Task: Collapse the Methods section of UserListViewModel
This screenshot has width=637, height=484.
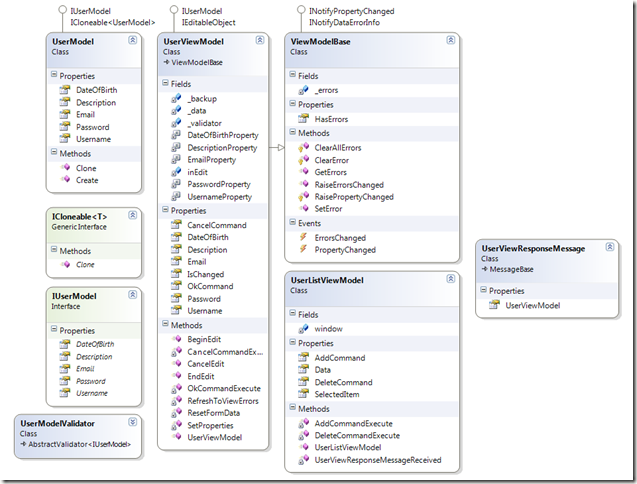Action: tap(292, 409)
